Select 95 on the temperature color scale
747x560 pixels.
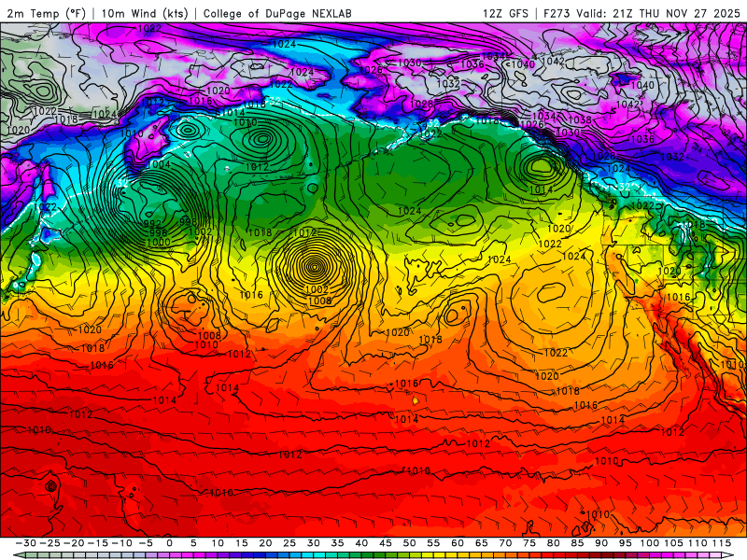[625, 543]
